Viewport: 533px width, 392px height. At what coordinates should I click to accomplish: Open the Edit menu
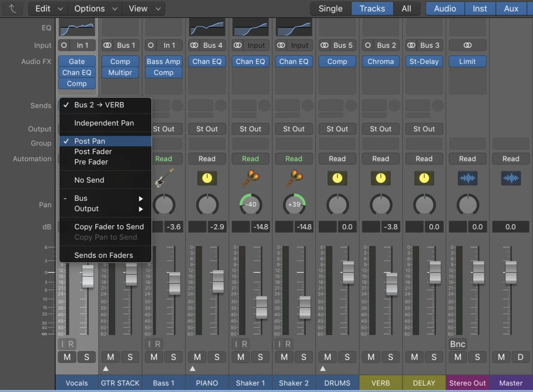tap(48, 8)
